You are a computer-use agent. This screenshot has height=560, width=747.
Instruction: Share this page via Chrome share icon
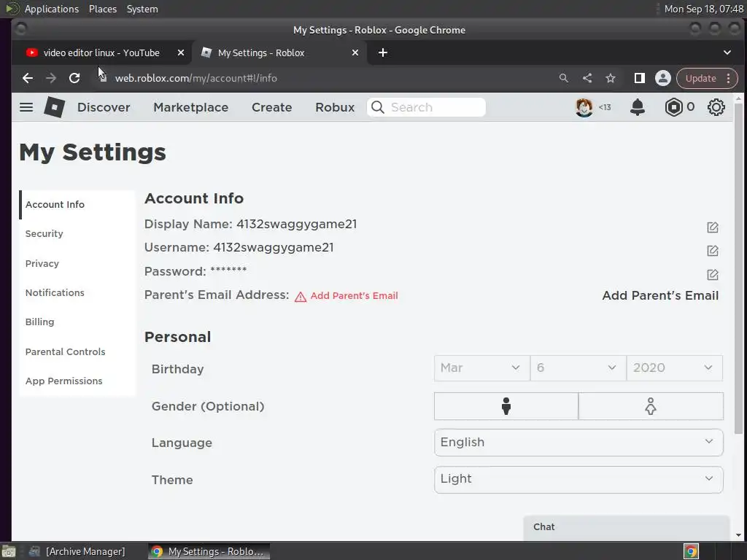click(587, 78)
